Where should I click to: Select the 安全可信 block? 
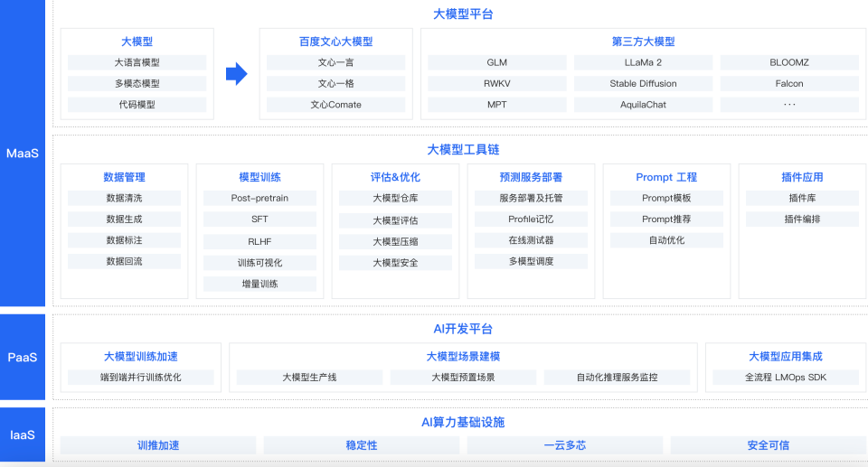click(769, 445)
